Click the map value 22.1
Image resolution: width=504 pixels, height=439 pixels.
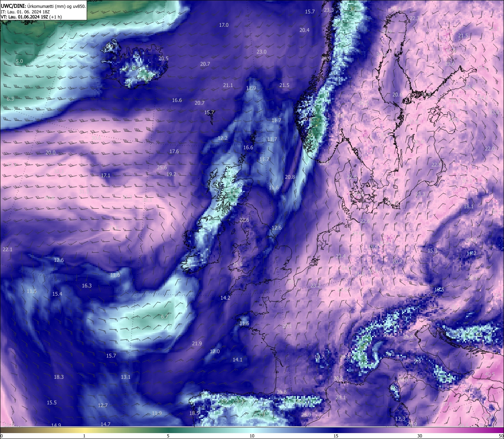coord(7,250)
